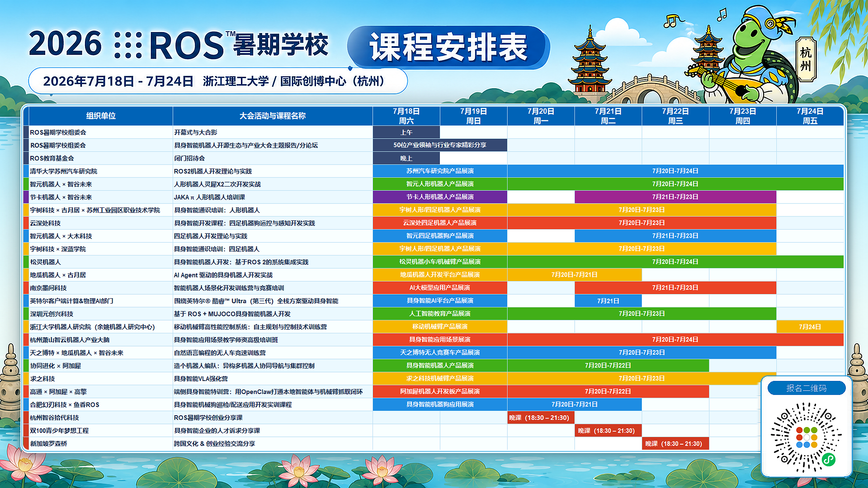
Task: Click the 浙江大学机器人研究院 organizer cell
Action: point(101,327)
